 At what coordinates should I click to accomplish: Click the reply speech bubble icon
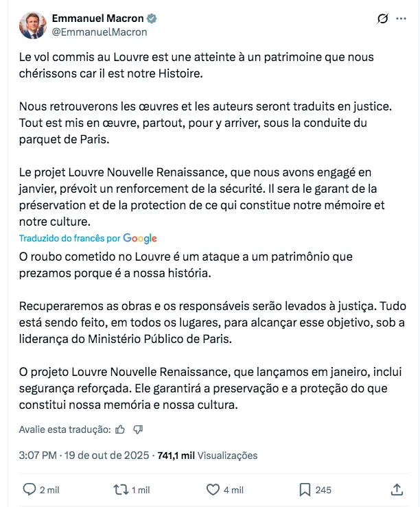point(30,490)
